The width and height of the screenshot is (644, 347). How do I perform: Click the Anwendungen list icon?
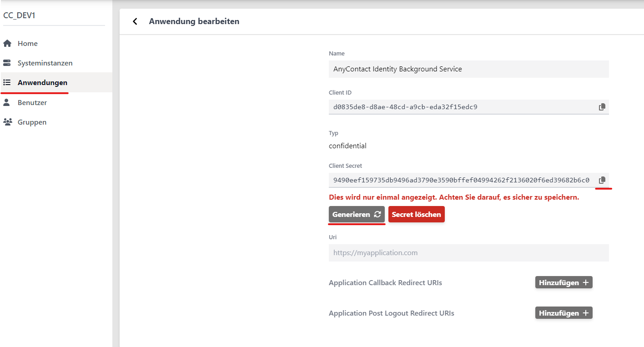[7, 83]
